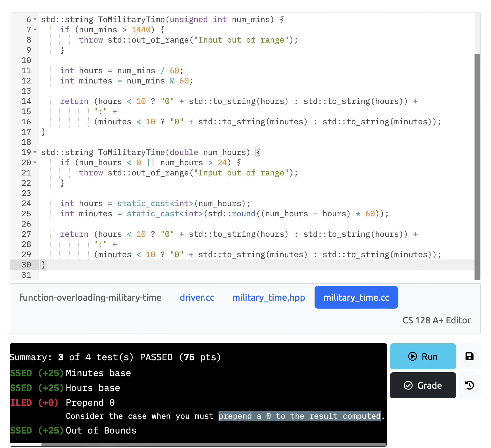Select the military_time.cc tab
491x448 pixels.
(356, 297)
